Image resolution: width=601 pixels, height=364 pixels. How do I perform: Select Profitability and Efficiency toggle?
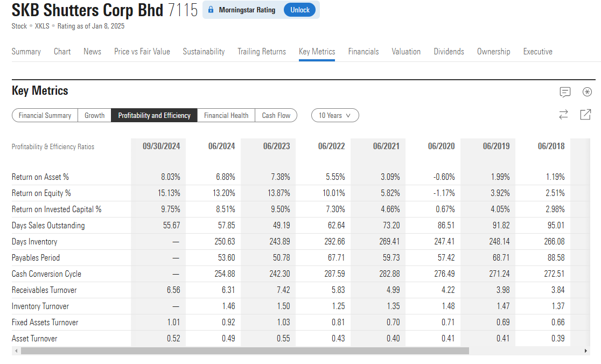tap(154, 115)
